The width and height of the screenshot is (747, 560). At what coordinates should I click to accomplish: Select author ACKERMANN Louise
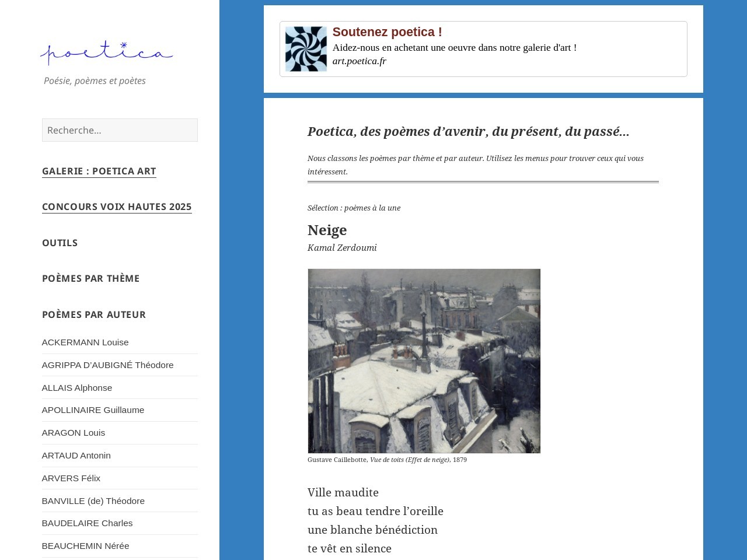[x=85, y=342]
